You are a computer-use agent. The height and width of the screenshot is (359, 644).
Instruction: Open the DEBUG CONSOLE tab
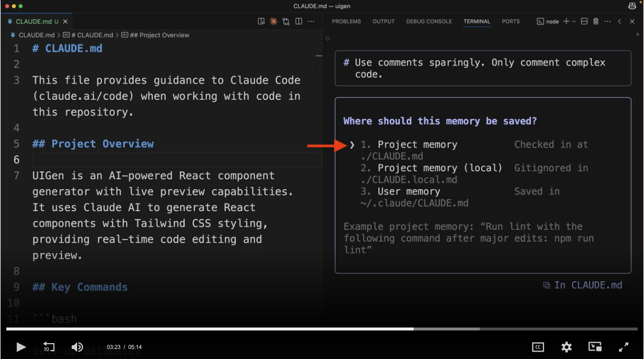[x=429, y=22]
